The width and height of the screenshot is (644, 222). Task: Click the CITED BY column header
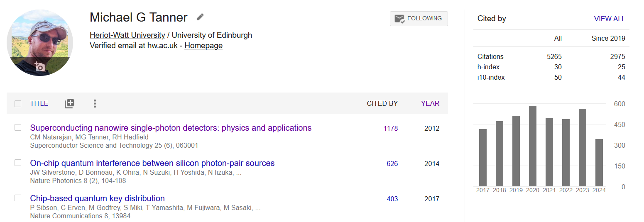click(382, 104)
